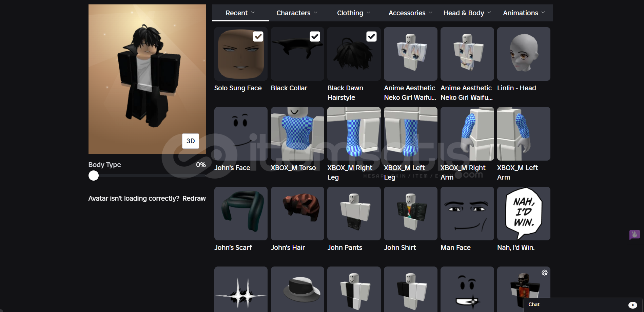Open settings gear on the skull shirt item
Image resolution: width=644 pixels, height=312 pixels.
[545, 273]
